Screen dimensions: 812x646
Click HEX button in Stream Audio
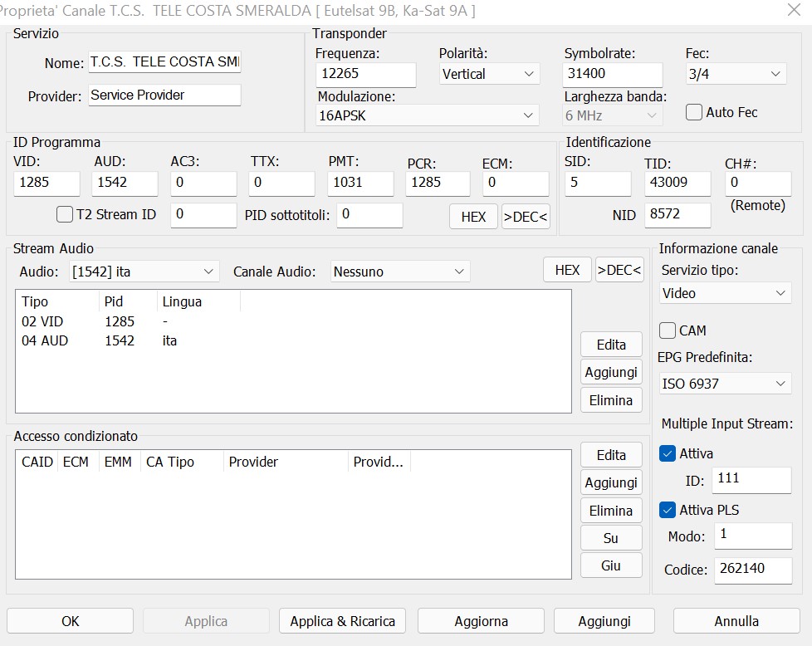(x=567, y=270)
